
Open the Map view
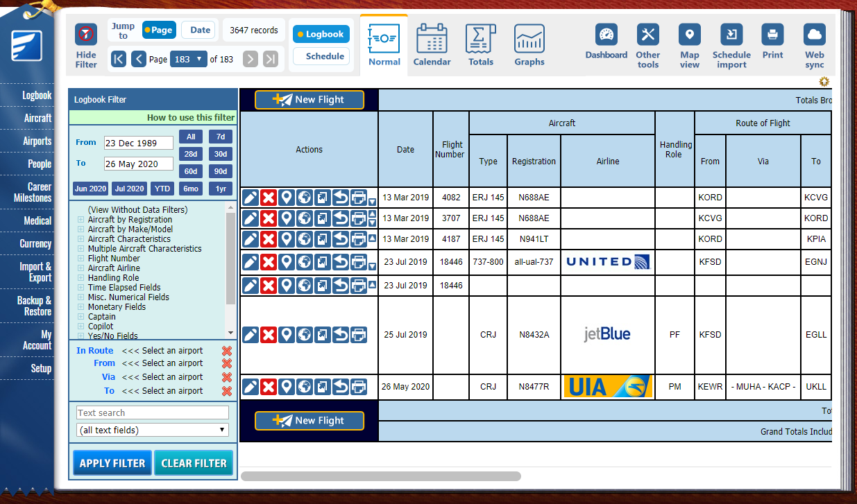689,36
